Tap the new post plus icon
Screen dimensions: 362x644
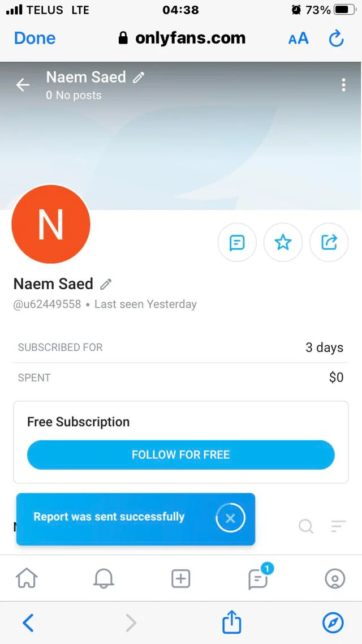180,578
